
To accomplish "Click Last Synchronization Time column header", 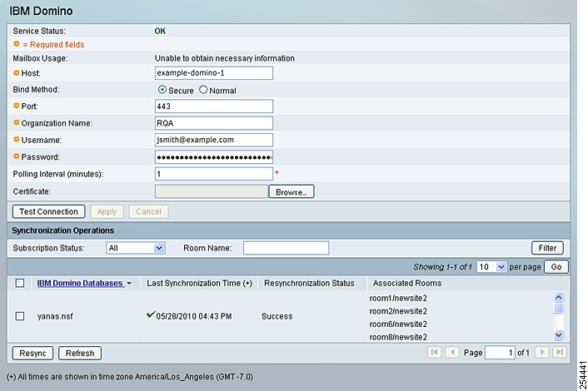I will click(200, 283).
